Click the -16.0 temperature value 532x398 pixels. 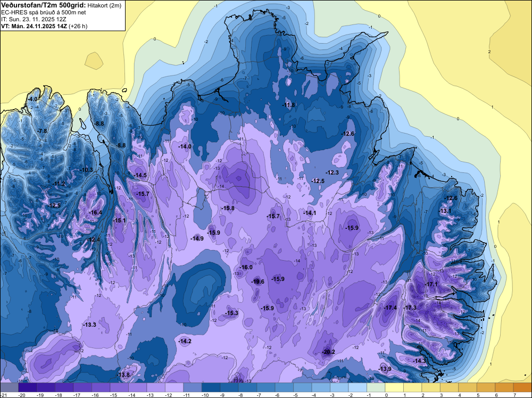click(x=246, y=267)
